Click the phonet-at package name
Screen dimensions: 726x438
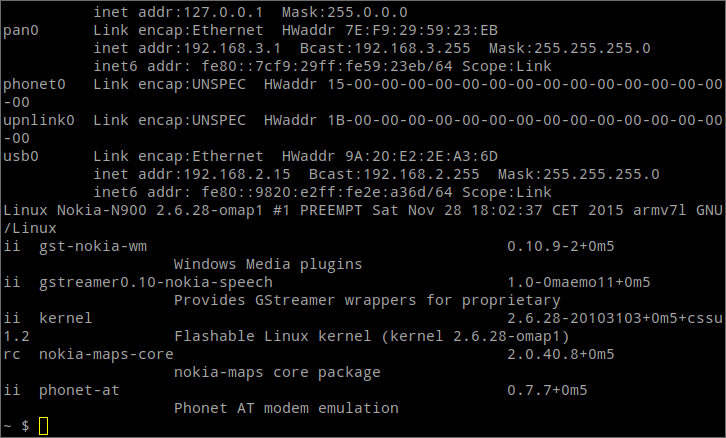[x=79, y=391]
